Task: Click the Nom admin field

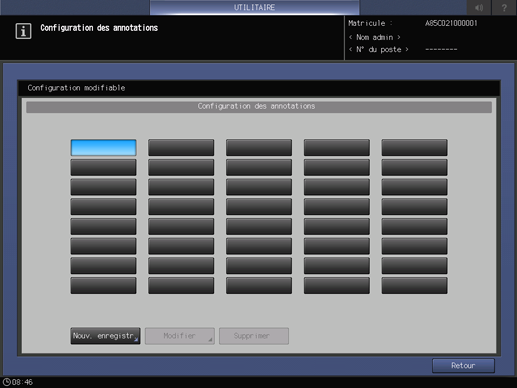Action: tap(374, 37)
